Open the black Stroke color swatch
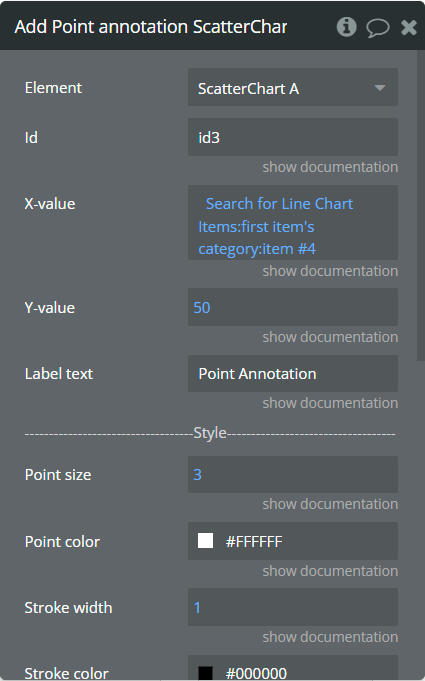Viewport: 425px width, 681px height. [x=205, y=673]
